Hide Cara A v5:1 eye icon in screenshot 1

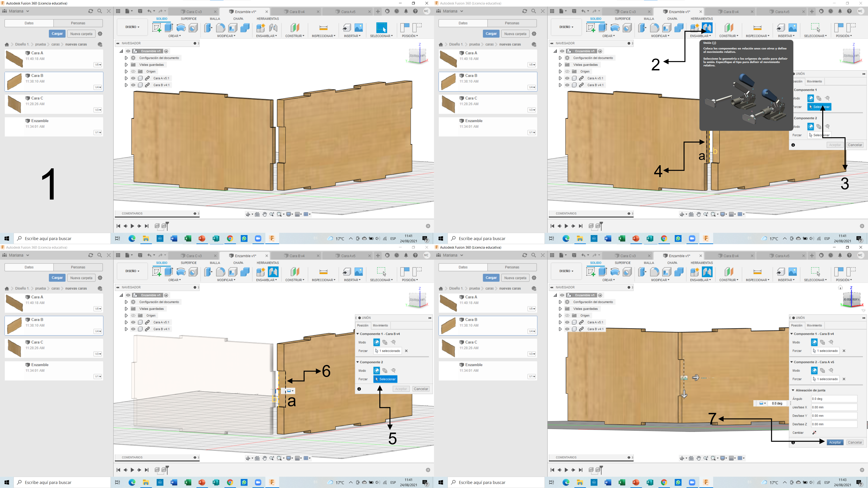[133, 78]
